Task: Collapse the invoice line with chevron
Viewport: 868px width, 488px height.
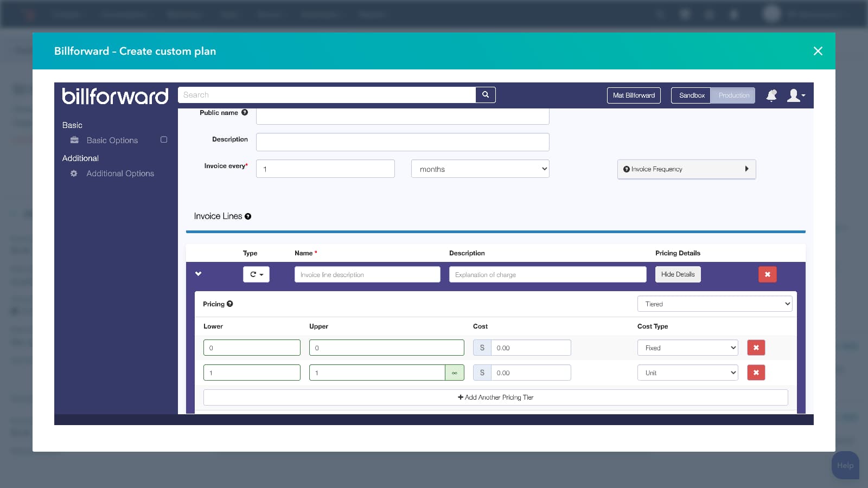Action: coord(199,274)
